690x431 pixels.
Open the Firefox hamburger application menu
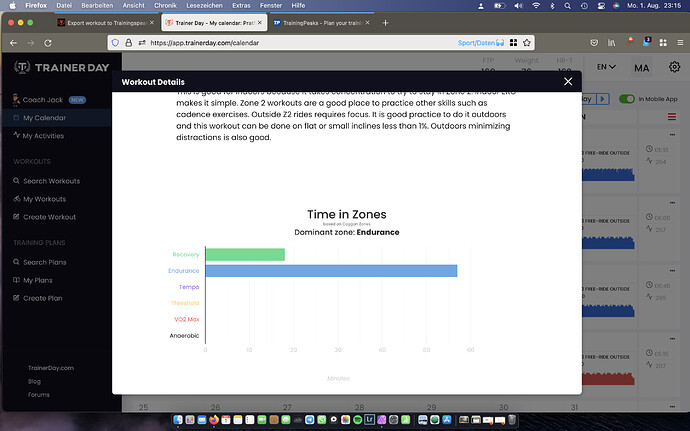pyautogui.click(x=680, y=43)
